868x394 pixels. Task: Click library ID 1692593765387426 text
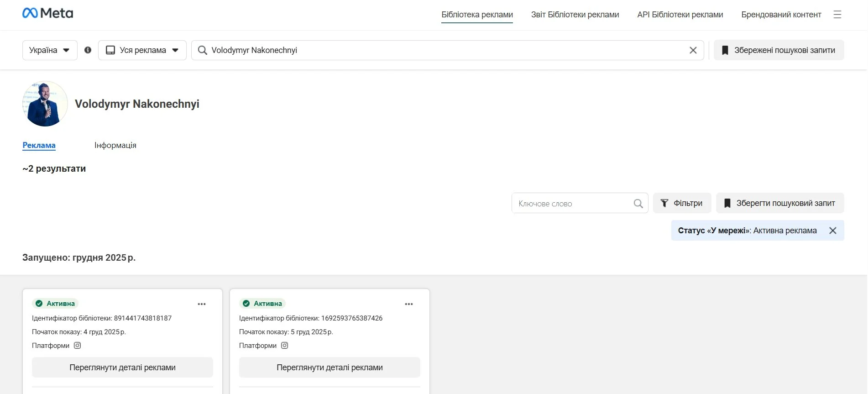pyautogui.click(x=311, y=318)
